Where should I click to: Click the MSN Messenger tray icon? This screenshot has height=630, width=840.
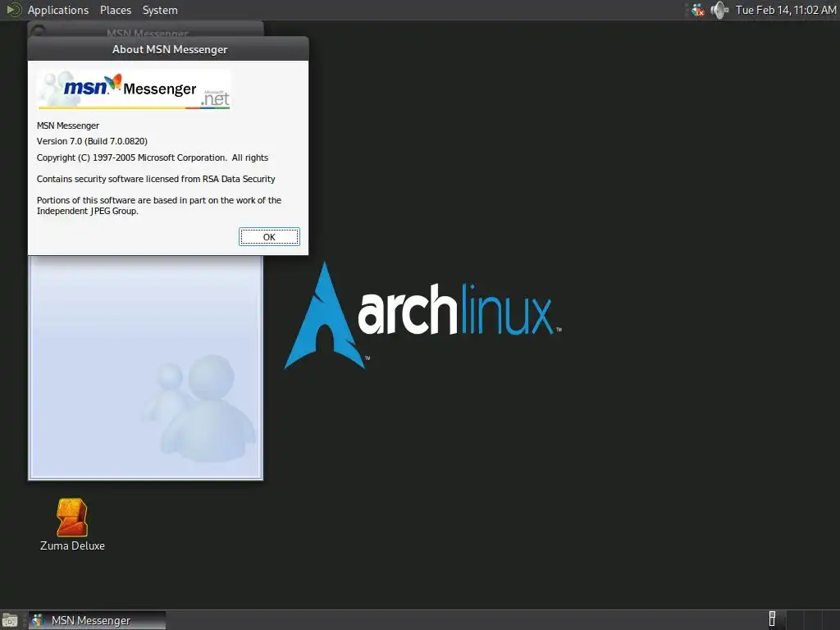coord(697,10)
